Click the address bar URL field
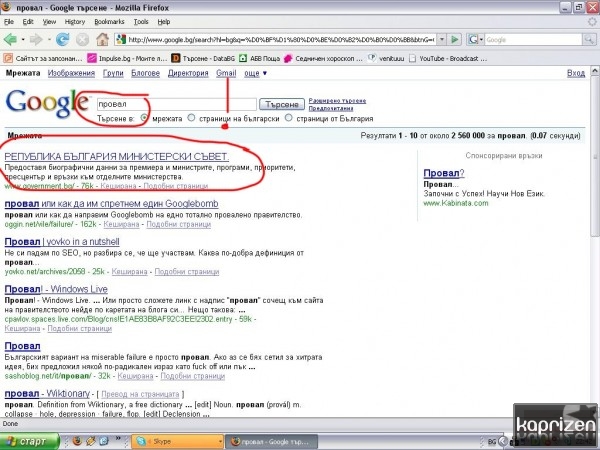The height and width of the screenshot is (450, 600). (x=281, y=39)
